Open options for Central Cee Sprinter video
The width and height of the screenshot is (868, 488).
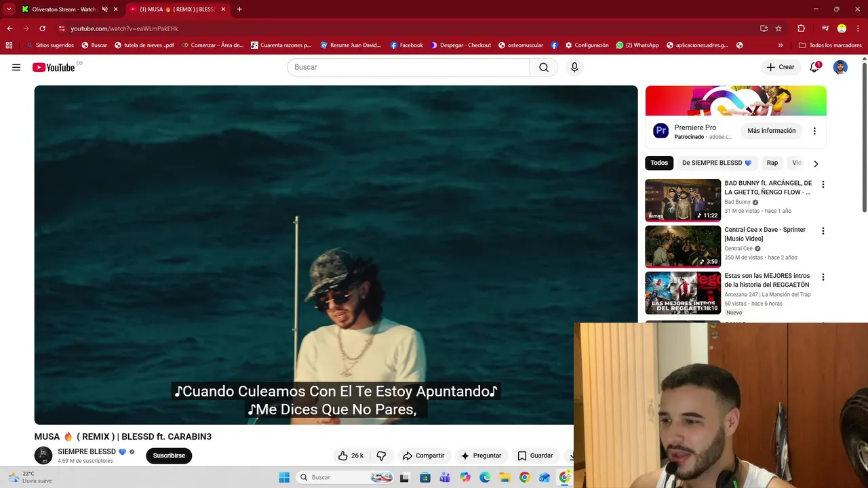coord(823,231)
